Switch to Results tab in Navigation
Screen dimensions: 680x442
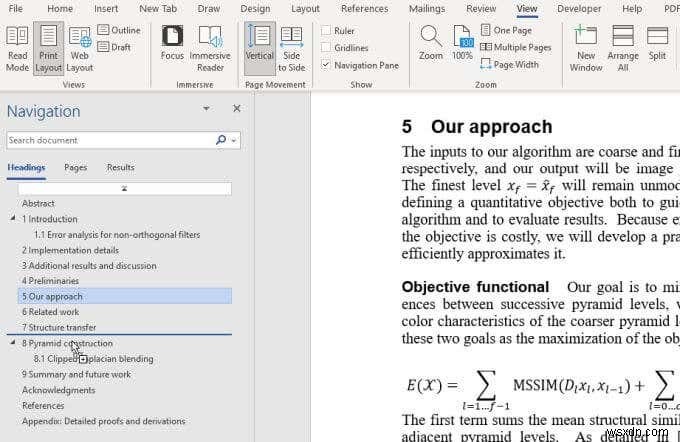point(121,167)
